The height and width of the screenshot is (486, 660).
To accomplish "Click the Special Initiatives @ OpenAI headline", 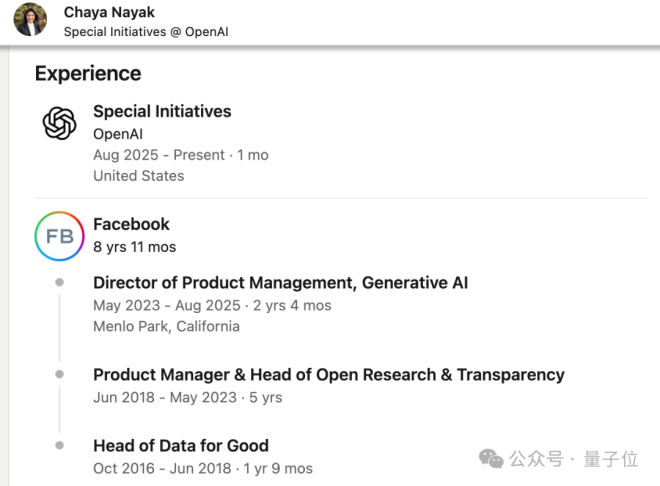I will click(x=145, y=32).
